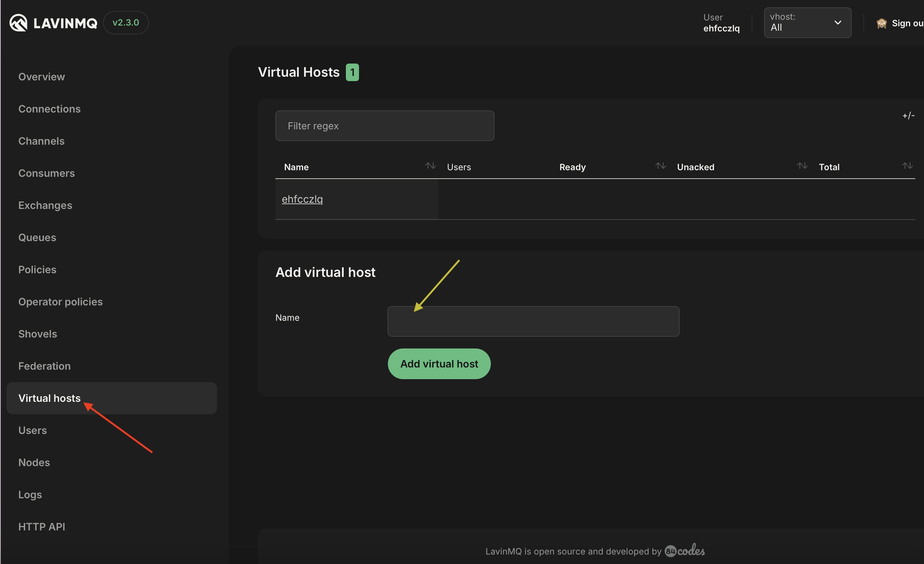Click the Virtual Hosts count badge

(x=352, y=72)
